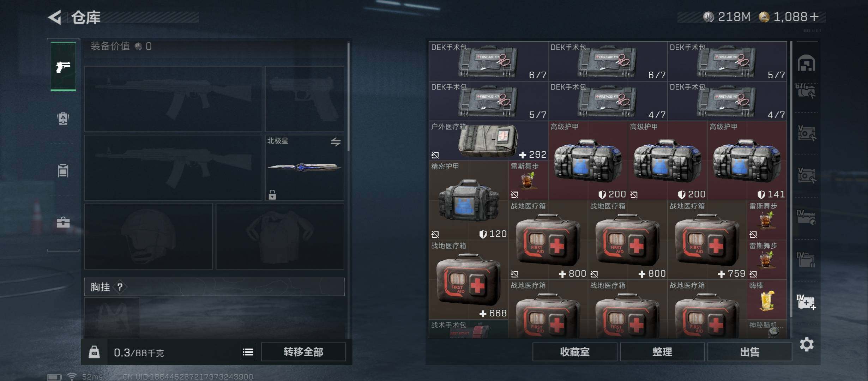Click the 整理 sort button

pyautogui.click(x=662, y=352)
